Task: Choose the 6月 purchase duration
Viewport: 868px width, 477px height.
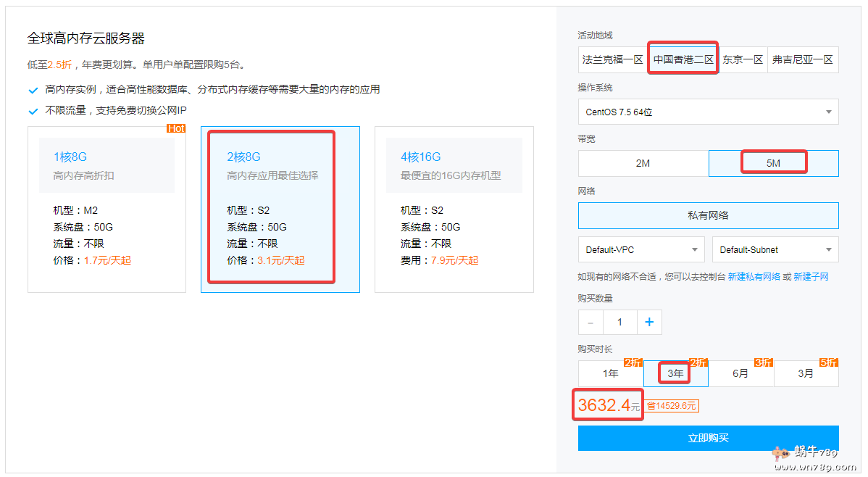Action: (x=740, y=374)
